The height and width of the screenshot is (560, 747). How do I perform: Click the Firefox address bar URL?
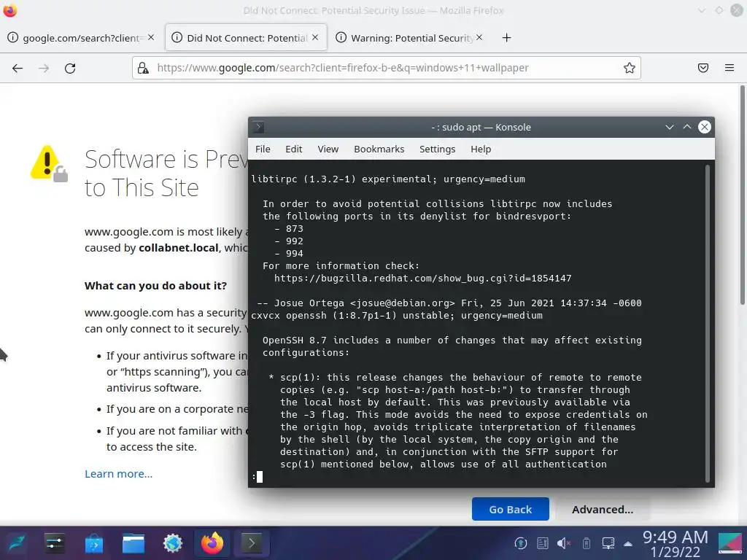343,68
